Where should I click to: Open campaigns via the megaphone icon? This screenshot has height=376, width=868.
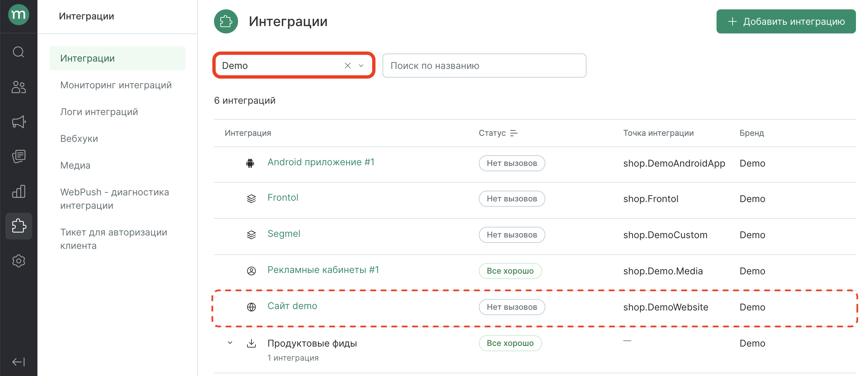coord(18,122)
